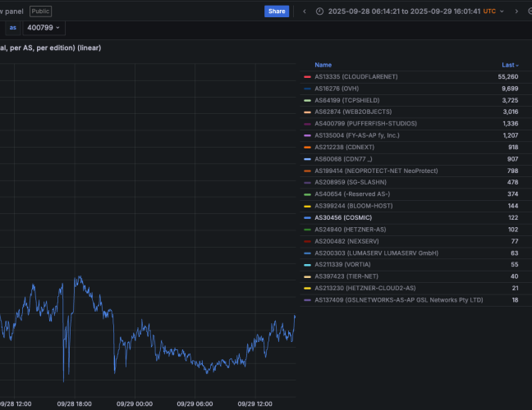This screenshot has width=532, height=410.
Task: Shift time range forward with right arrow
Action: pos(516,11)
